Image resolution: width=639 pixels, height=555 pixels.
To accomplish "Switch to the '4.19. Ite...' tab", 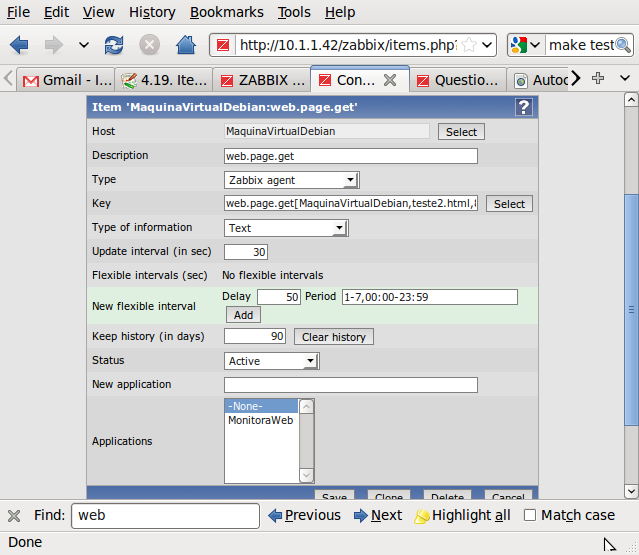I will (x=164, y=80).
